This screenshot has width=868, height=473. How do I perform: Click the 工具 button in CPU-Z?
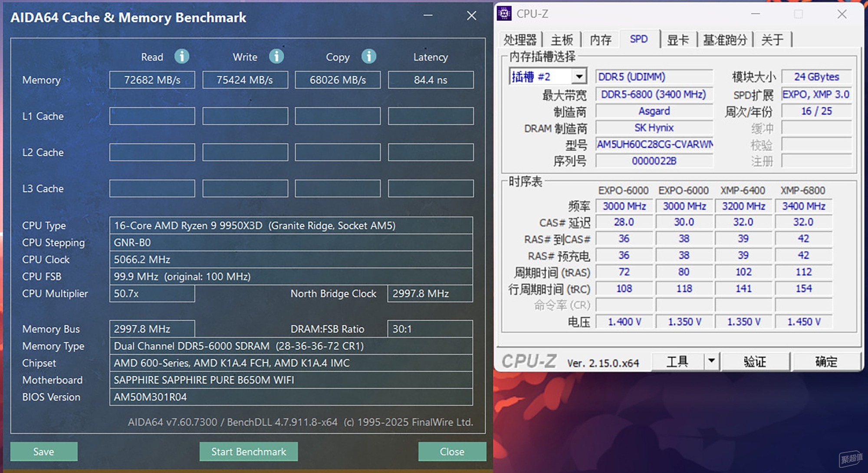[677, 361]
